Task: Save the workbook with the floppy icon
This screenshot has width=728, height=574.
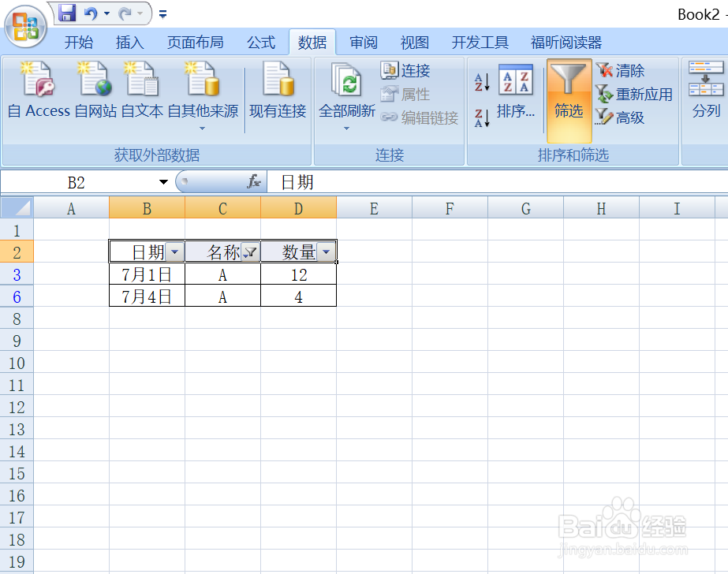Action: click(x=67, y=13)
